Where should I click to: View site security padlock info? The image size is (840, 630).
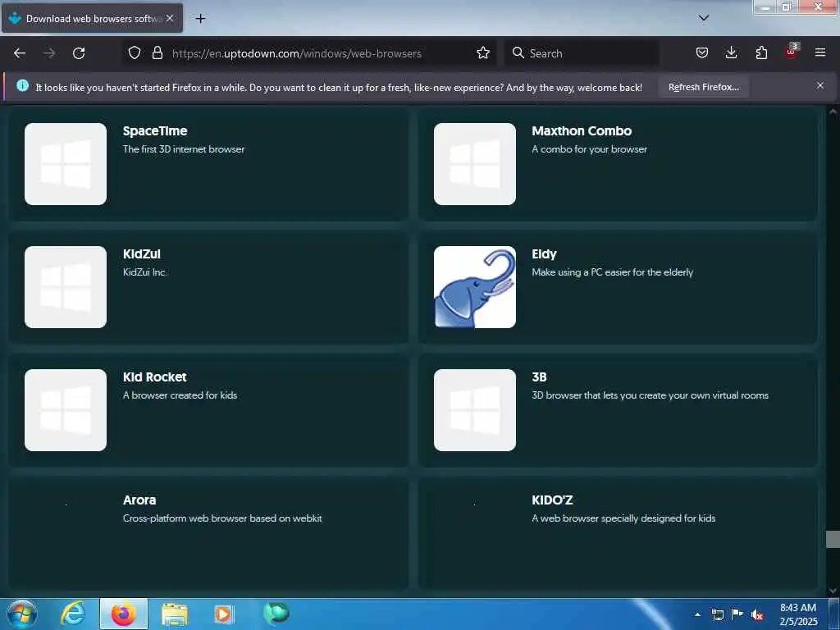coord(157,52)
